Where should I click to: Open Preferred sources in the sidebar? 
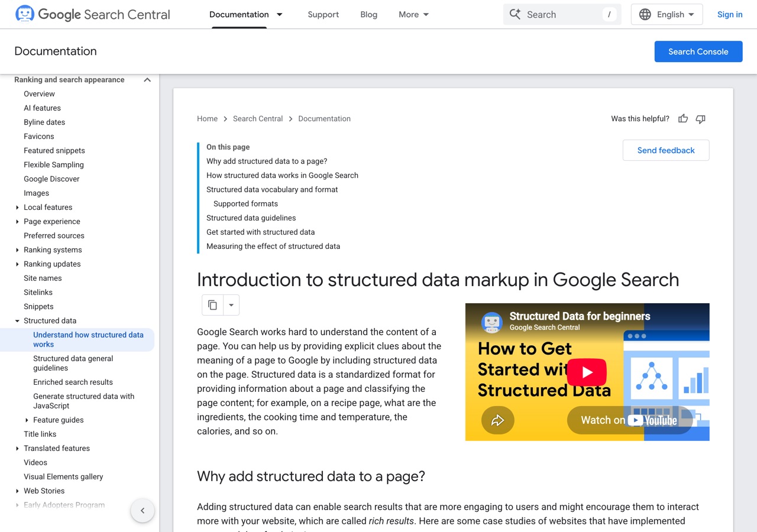tap(54, 236)
